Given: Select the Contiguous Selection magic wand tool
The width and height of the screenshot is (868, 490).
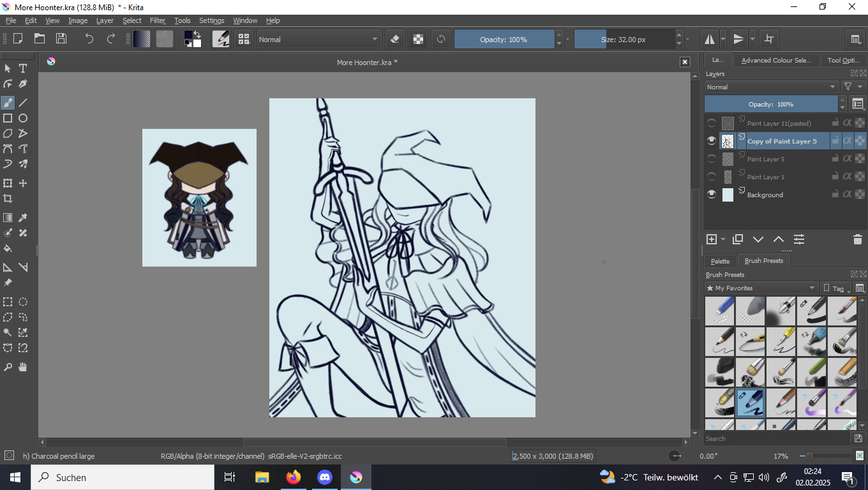Looking at the screenshot, I should (8, 332).
